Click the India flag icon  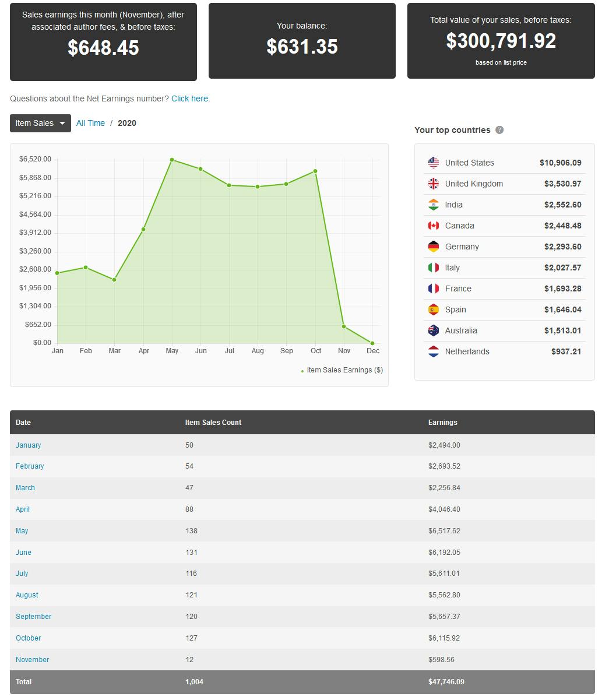(x=433, y=205)
